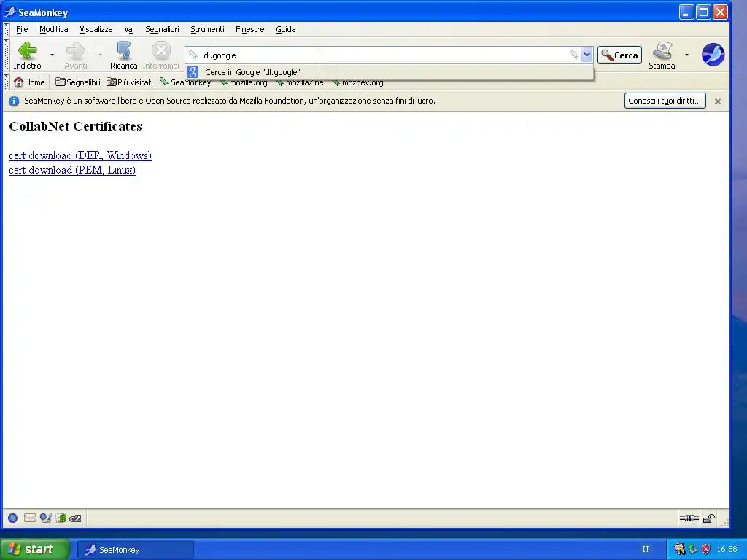
Task: Open the Strumenti menu
Action: click(207, 29)
